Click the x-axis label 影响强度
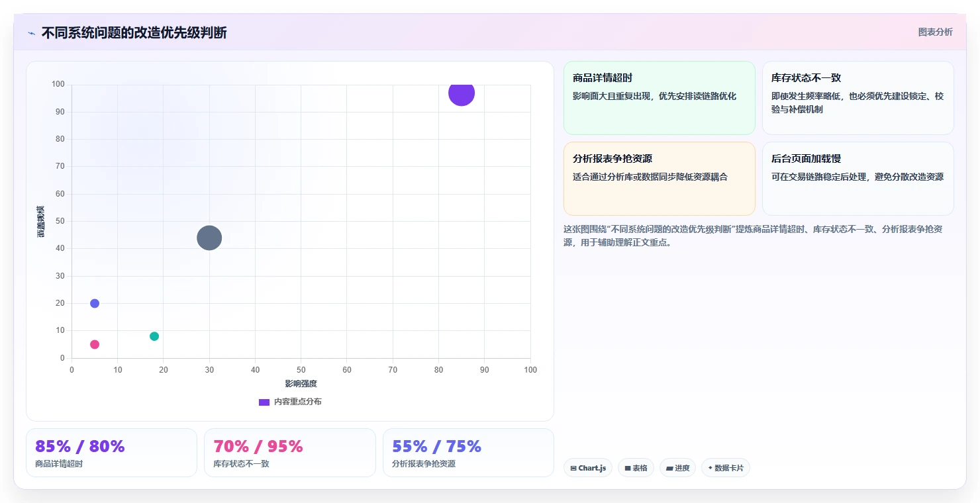 coord(301,384)
